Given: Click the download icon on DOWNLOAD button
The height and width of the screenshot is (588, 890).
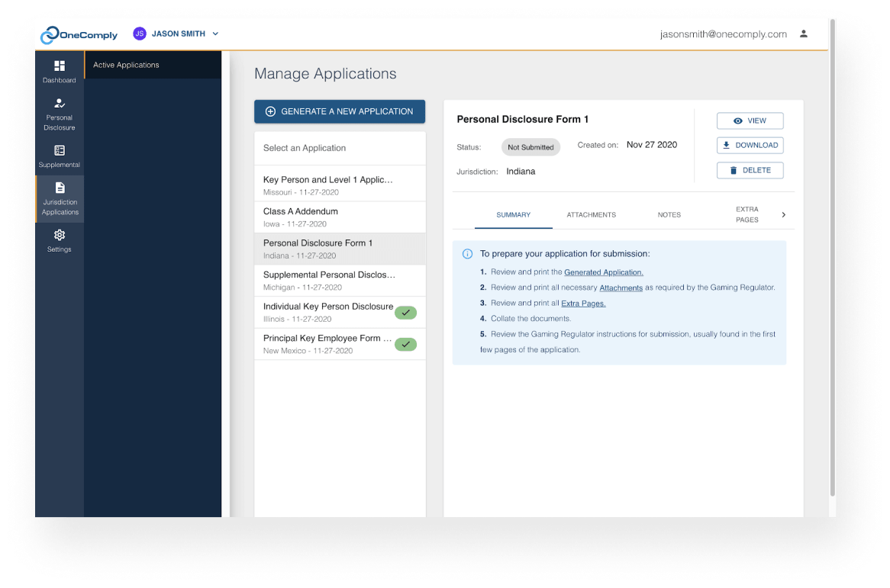Looking at the screenshot, I should click(725, 145).
